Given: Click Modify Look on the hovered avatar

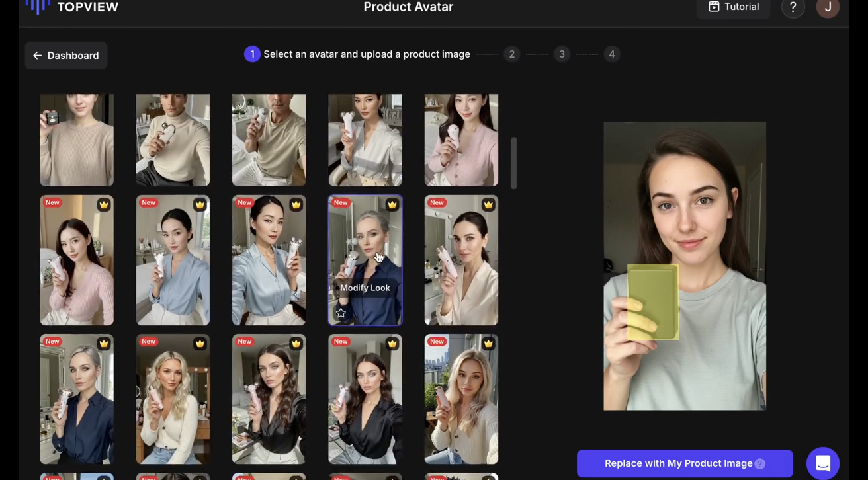Looking at the screenshot, I should pos(365,288).
